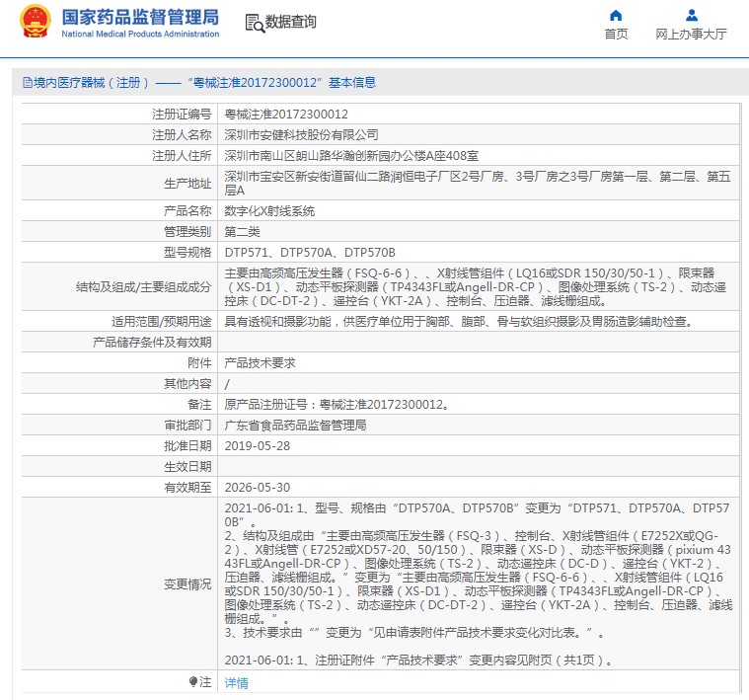The width and height of the screenshot is (749, 700).
Task: Open the 网上办事大厅 menu label
Action: [x=692, y=34]
